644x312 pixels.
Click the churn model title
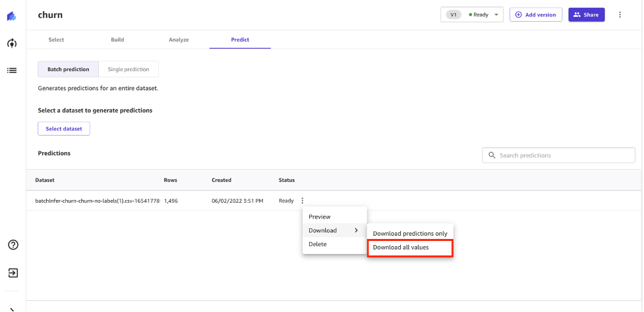pyautogui.click(x=50, y=15)
